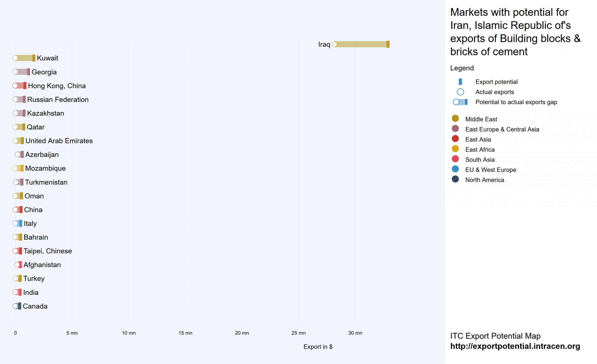Select the Middle East legend color dot
Viewport: 597px width, 364px height.
tap(455, 118)
